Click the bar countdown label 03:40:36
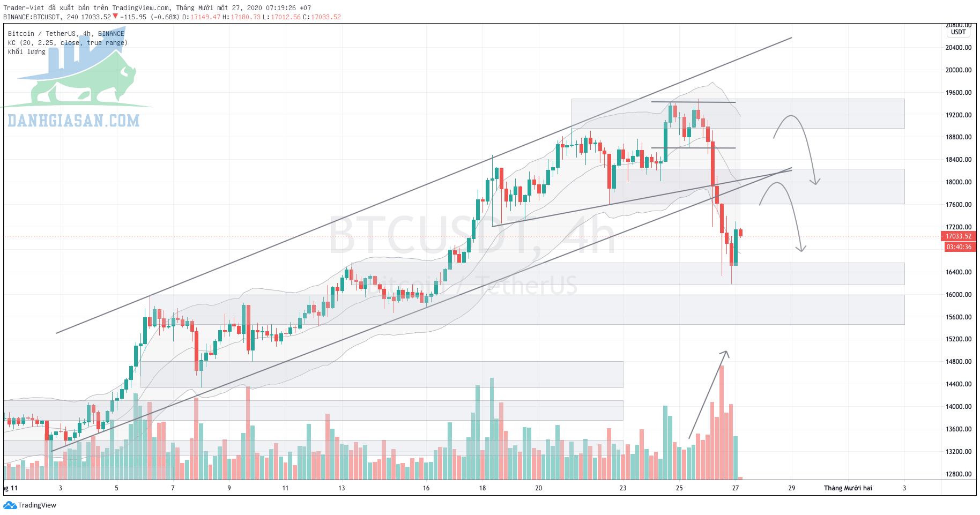The height and width of the screenshot is (515, 980). click(x=959, y=247)
